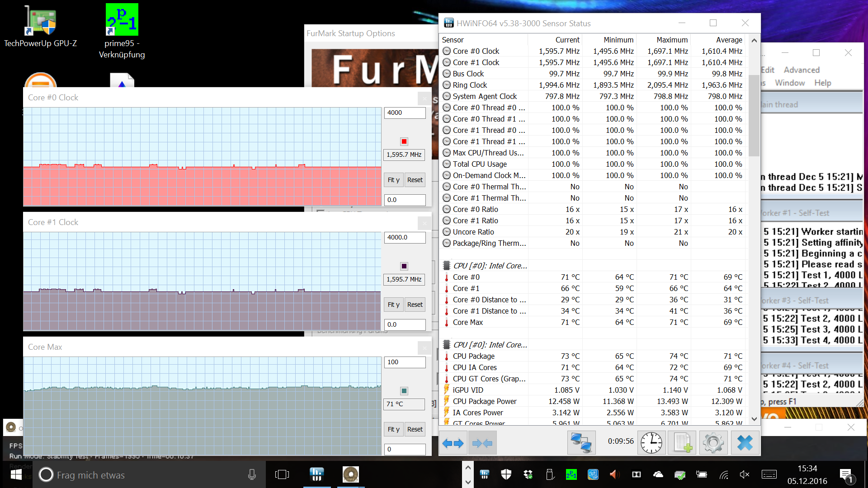Click the Dropbox tray icon
Screen dimensions: 868x488
(x=528, y=474)
